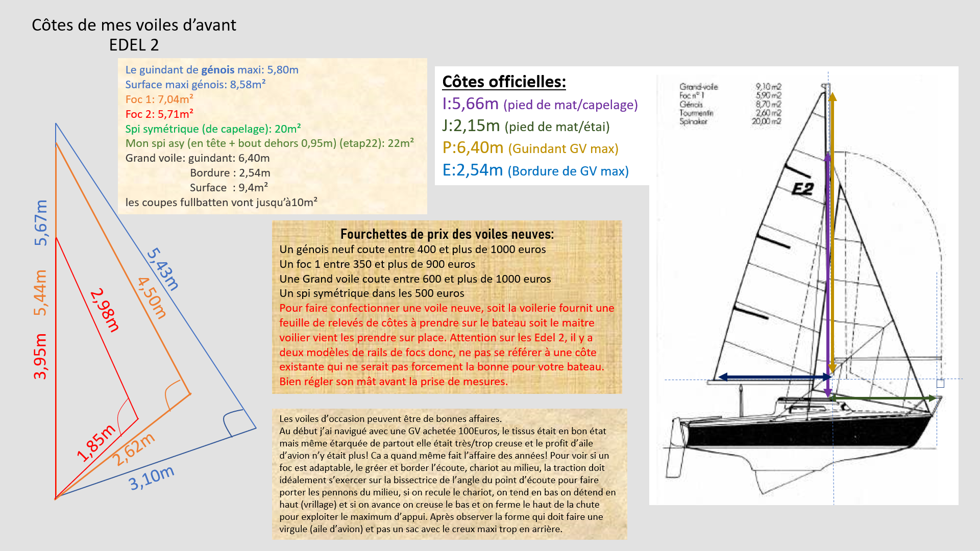Viewport: 980px width, 551px height.
Task: Click the red '2,98m' leech label
Action: pyautogui.click(x=105, y=310)
